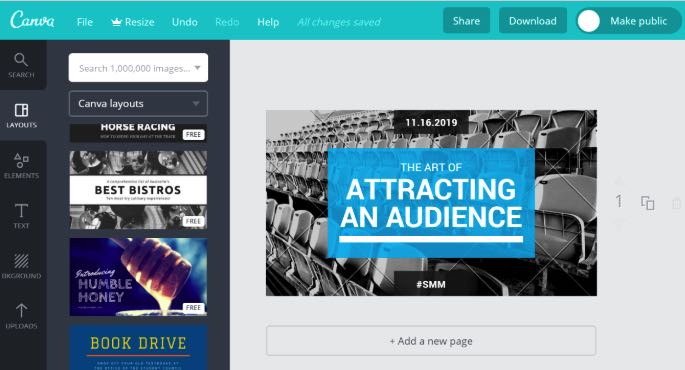This screenshot has width=685, height=370.
Task: Select THE ART OF text on canvas
Action: click(431, 167)
